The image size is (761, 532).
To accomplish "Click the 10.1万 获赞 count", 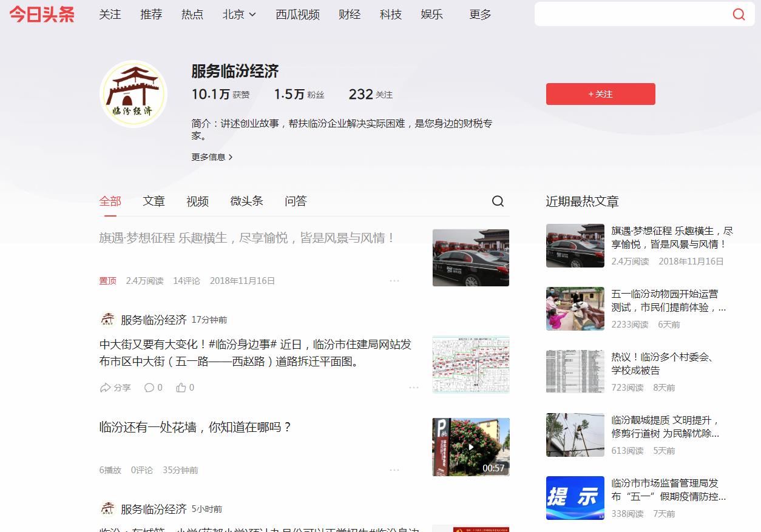I will (220, 95).
